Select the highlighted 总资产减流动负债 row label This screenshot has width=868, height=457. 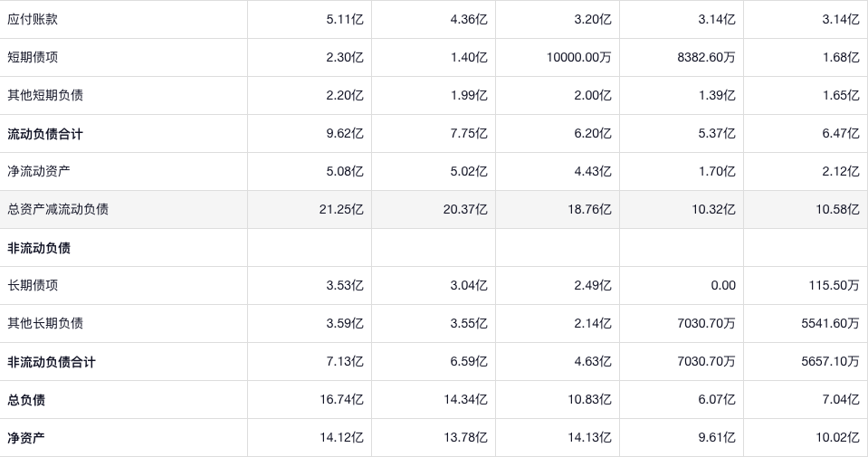pyautogui.click(x=58, y=209)
